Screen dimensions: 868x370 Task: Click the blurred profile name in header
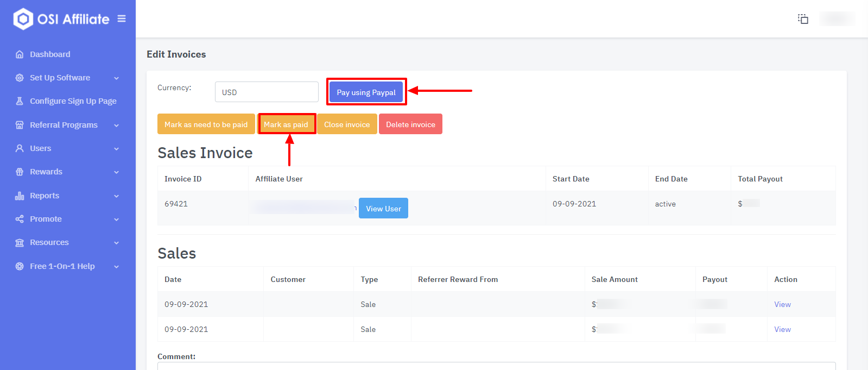click(x=837, y=19)
